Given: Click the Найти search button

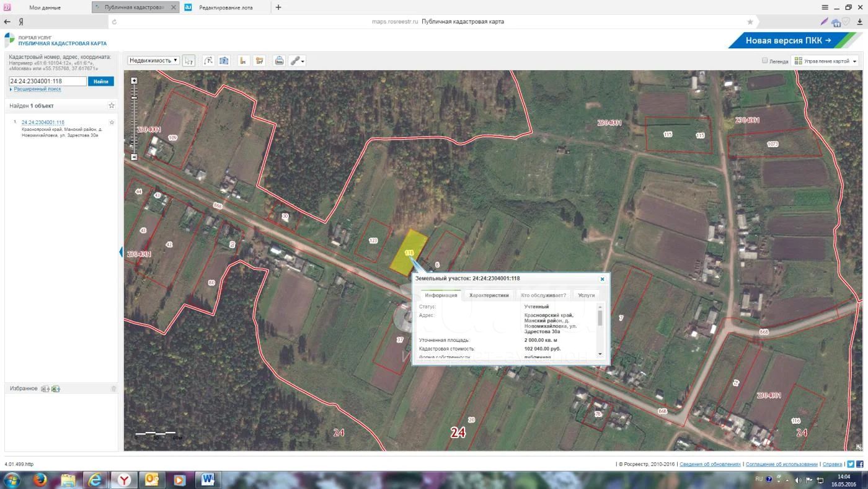Looking at the screenshot, I should coord(101,81).
